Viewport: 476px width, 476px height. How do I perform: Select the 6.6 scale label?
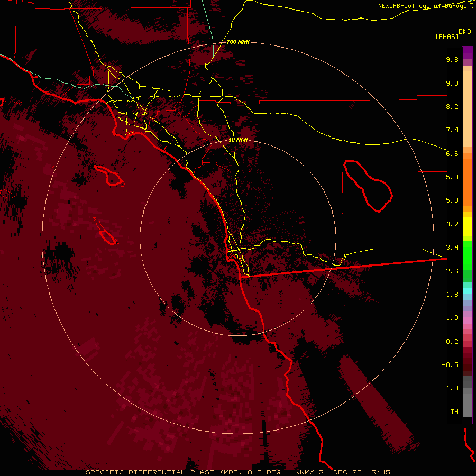[x=452, y=153]
